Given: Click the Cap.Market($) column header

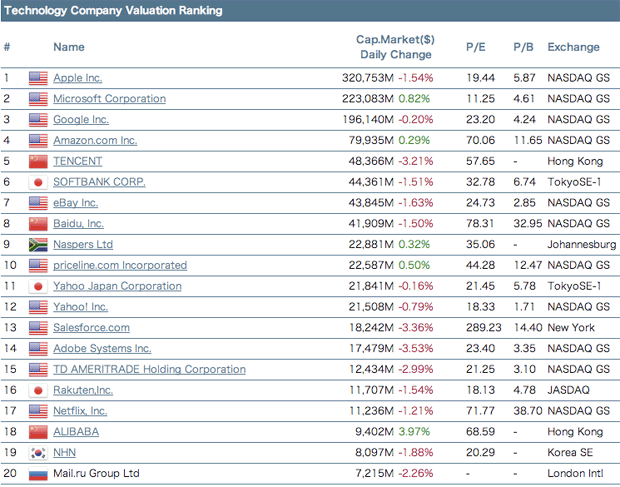Looking at the screenshot, I should tap(395, 40).
